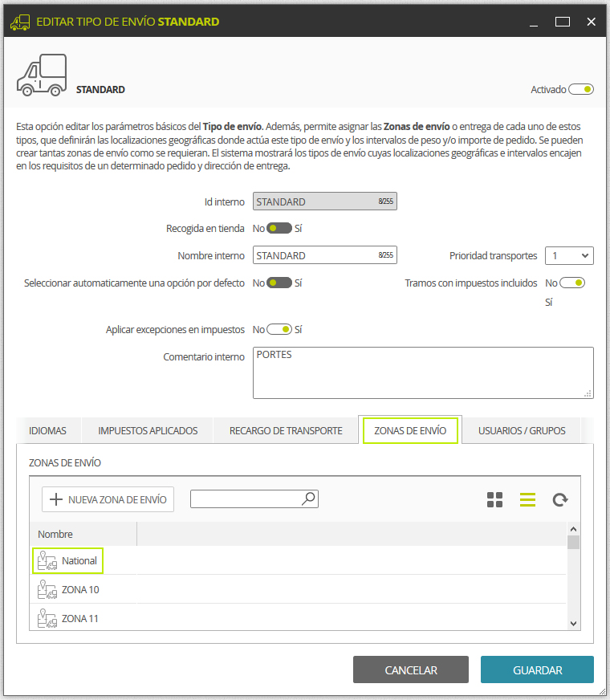The height and width of the screenshot is (700, 610).
Task: Switch to grid view icon
Action: (494, 499)
